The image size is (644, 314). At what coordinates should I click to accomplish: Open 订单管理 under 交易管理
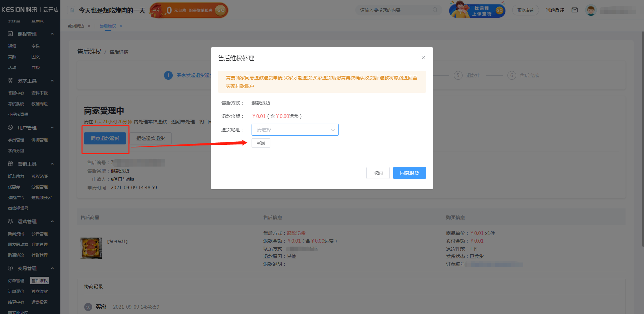pyautogui.click(x=16, y=280)
